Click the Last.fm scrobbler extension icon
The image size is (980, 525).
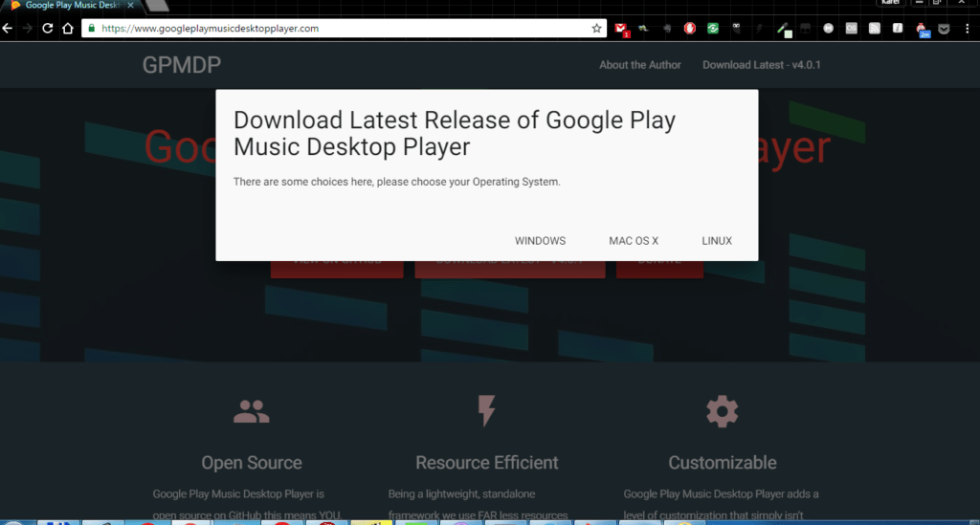click(x=851, y=28)
